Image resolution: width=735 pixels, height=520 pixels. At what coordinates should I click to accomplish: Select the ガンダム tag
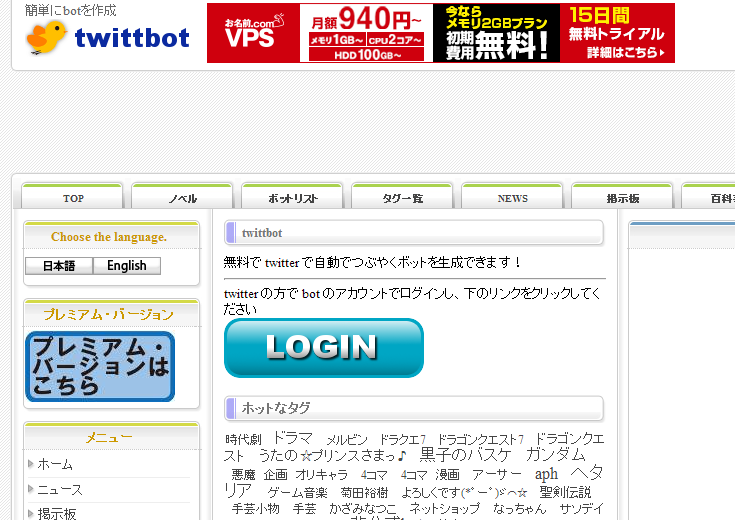[x=555, y=454]
